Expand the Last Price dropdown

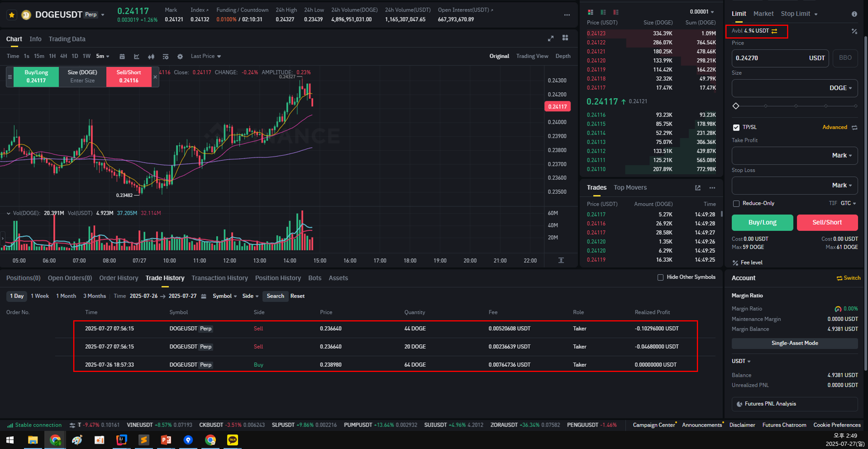pyautogui.click(x=206, y=56)
